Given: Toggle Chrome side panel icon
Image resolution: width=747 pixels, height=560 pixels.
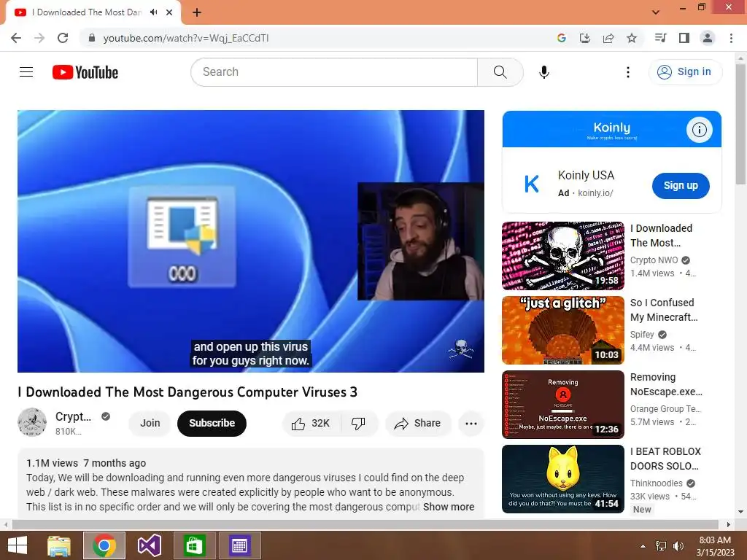Looking at the screenshot, I should (x=684, y=38).
